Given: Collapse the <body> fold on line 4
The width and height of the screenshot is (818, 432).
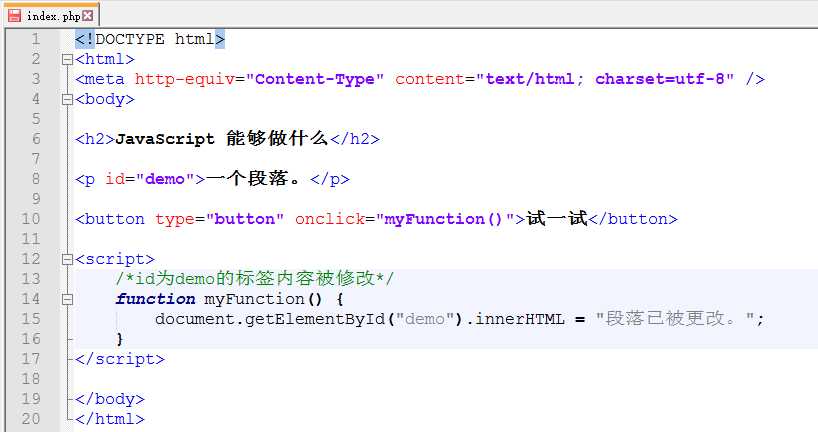Looking at the screenshot, I should 67,99.
